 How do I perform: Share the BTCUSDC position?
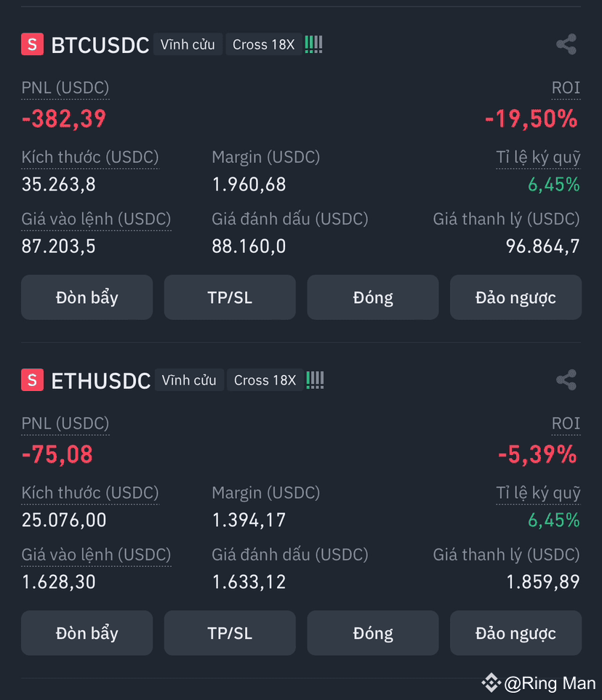click(566, 44)
